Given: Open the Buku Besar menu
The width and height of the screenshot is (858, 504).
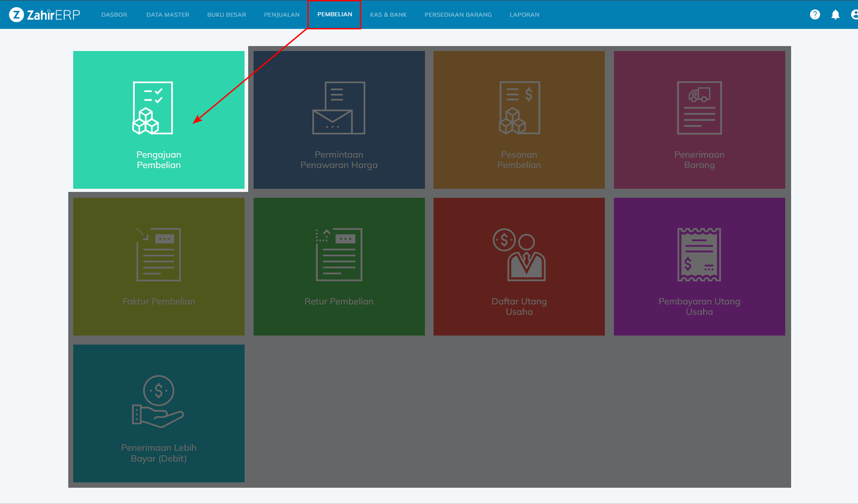Looking at the screenshot, I should [x=226, y=14].
